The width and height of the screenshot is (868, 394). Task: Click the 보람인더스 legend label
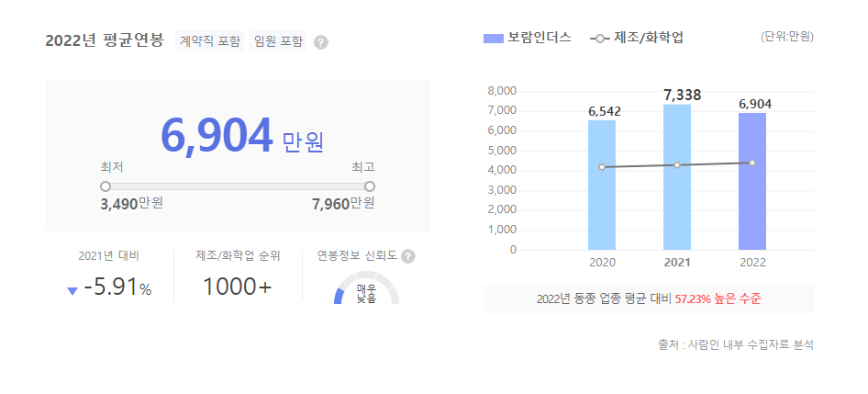click(x=540, y=39)
